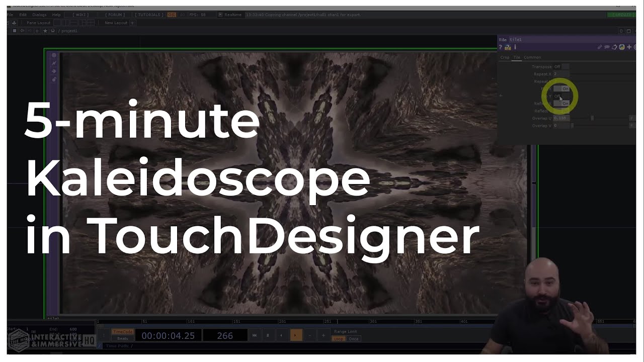Screen dimensions: 644x362
Task: Toggle the Realtime checkbox
Action: point(220,15)
